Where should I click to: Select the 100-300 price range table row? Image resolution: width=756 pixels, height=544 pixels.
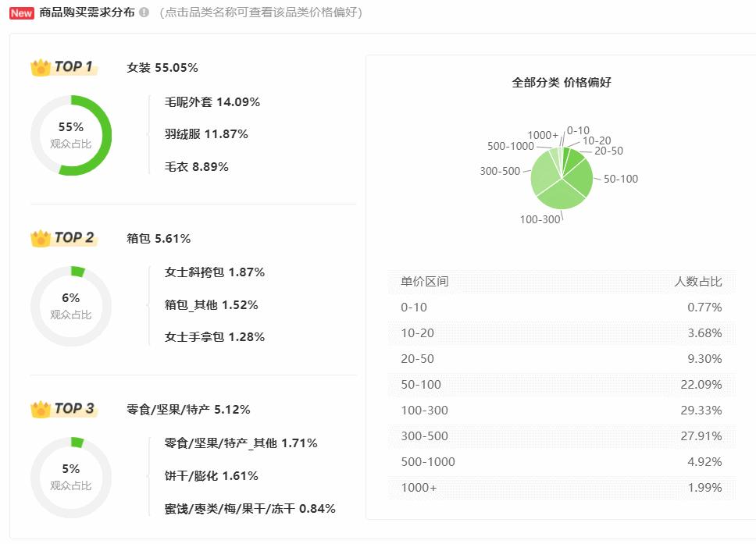coord(562,411)
